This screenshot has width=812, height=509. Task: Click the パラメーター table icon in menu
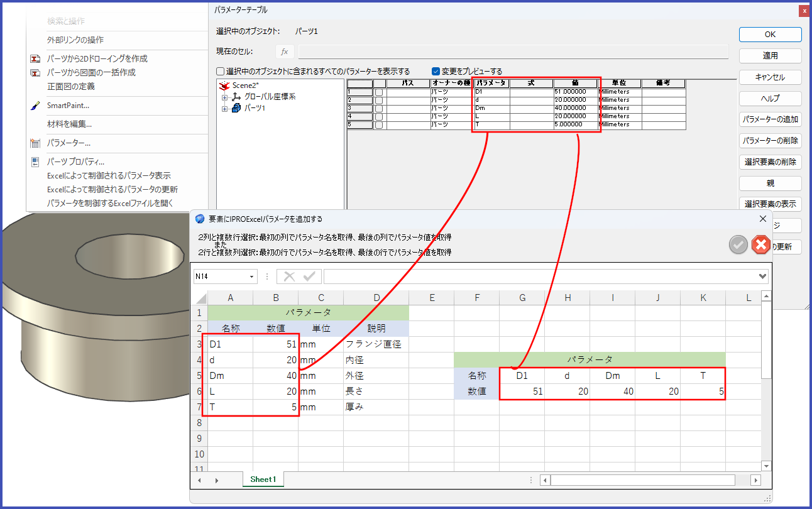click(35, 143)
